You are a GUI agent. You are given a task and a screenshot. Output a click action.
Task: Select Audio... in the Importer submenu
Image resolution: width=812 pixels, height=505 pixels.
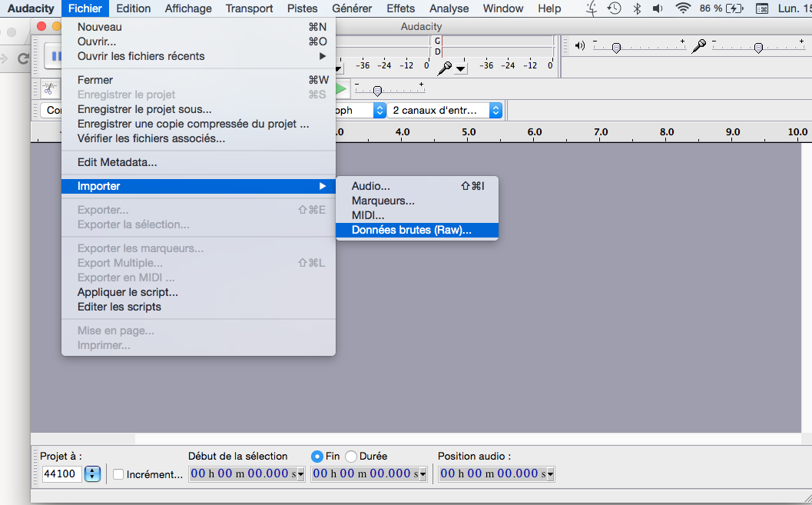pos(371,186)
